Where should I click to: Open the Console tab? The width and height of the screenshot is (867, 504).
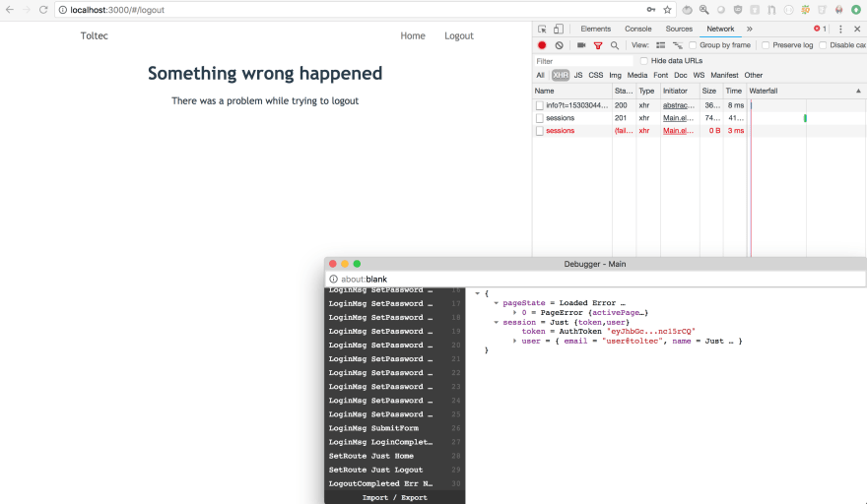pos(638,29)
